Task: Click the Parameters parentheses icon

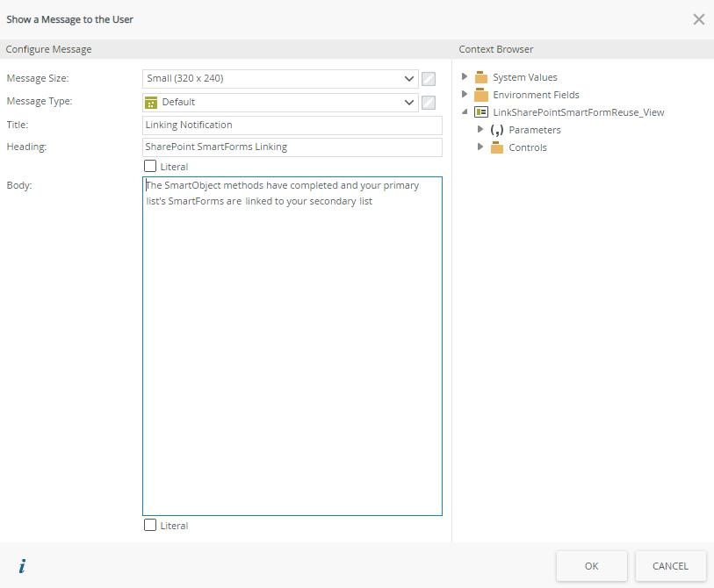Action: point(496,130)
